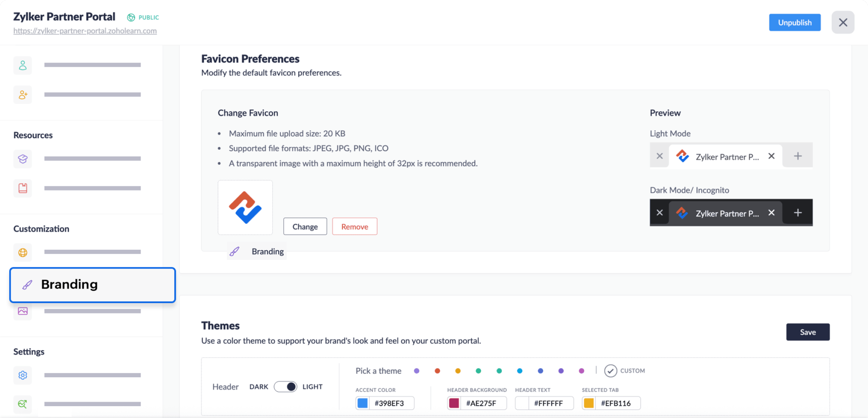868x418 pixels.
Task: Click the green analytics icon under Settings
Action: 23,404
